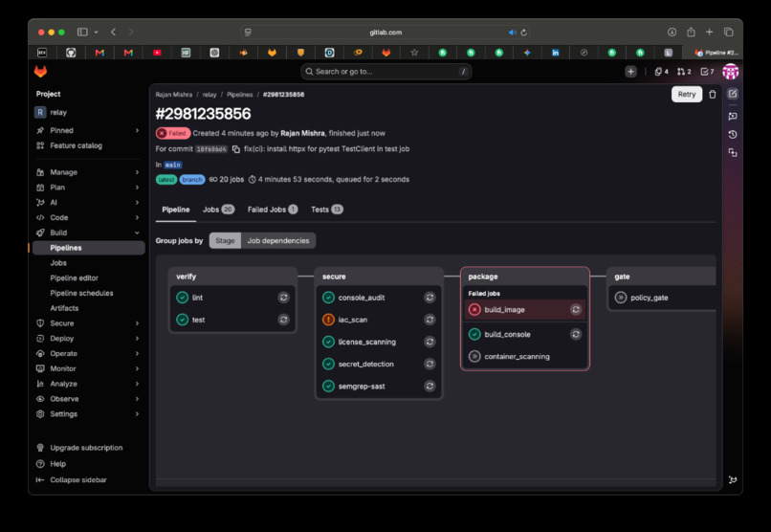Image resolution: width=771 pixels, height=532 pixels.
Task: Retry the console_audit job
Action: pos(430,298)
